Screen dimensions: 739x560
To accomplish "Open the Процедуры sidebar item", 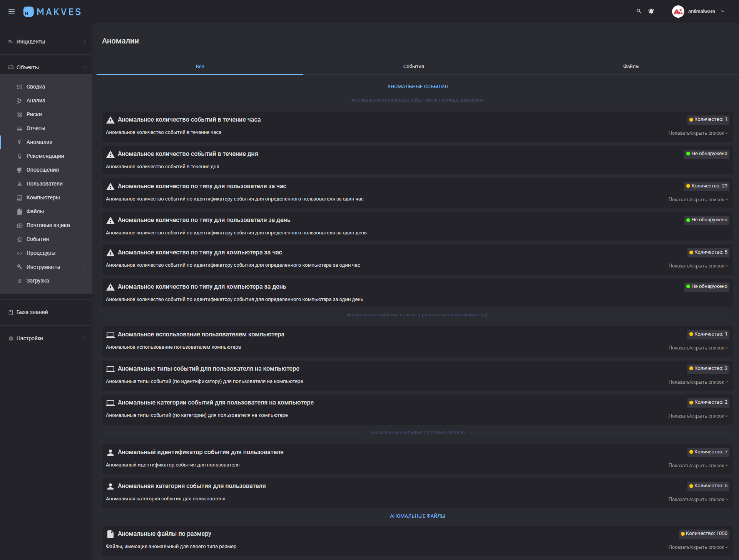I will pyautogui.click(x=41, y=253).
